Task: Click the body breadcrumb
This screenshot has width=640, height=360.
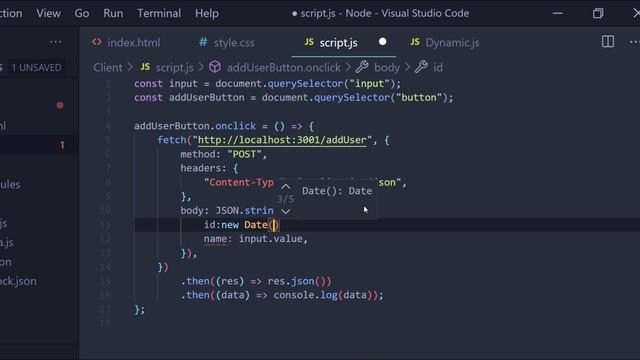Action: click(x=387, y=67)
